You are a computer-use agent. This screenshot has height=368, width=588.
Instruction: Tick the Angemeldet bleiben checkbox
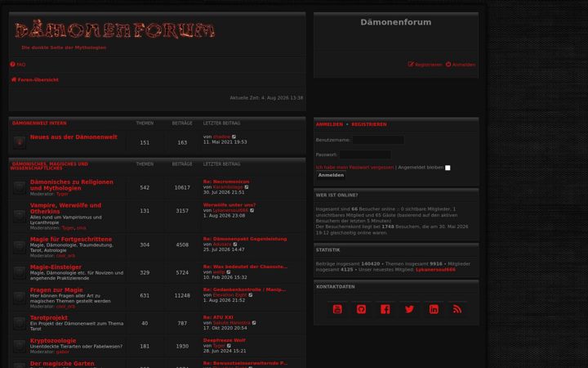coord(448,168)
